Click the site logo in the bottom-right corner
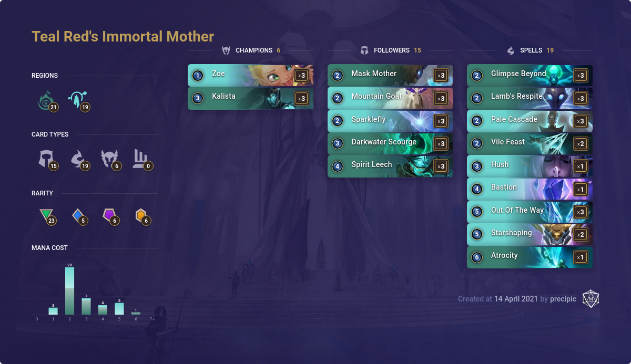 [x=592, y=298]
